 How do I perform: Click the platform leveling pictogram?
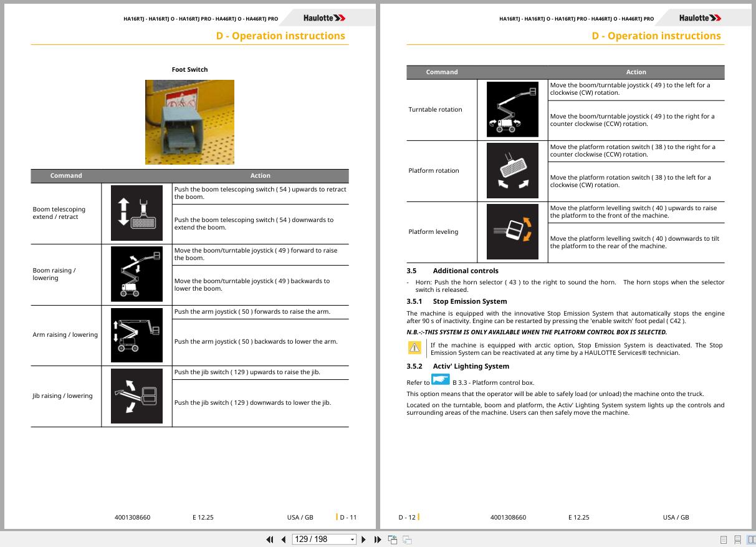(512, 231)
